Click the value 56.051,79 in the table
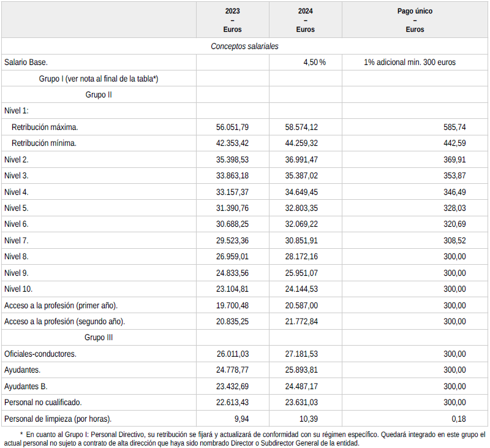 [x=232, y=127]
